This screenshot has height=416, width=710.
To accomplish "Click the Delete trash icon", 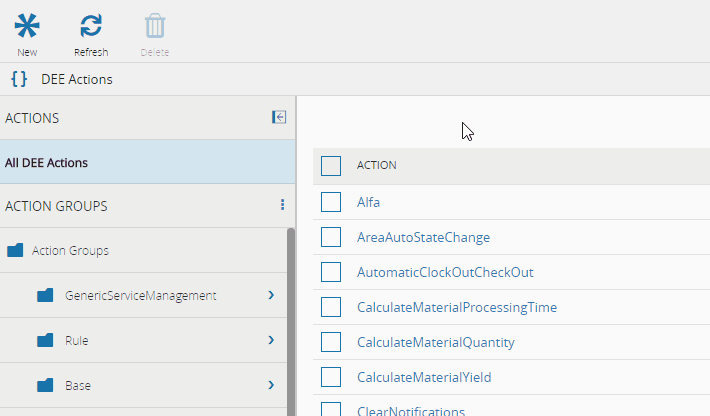I will point(155,25).
